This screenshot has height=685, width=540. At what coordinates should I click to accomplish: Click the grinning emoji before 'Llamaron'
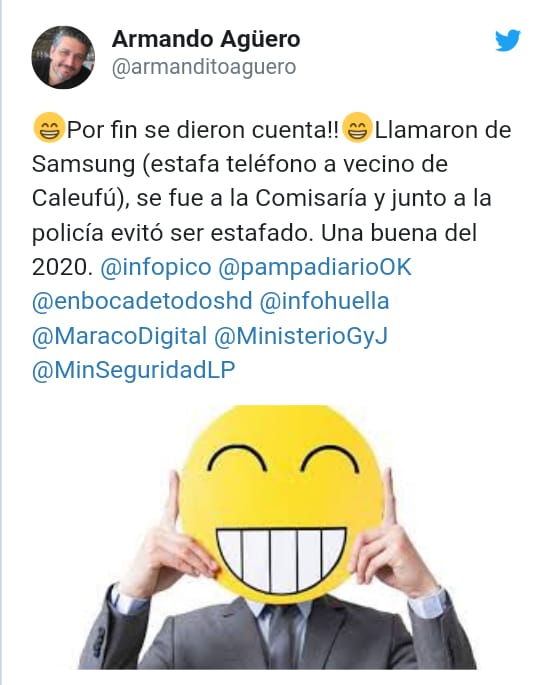pyautogui.click(x=357, y=128)
